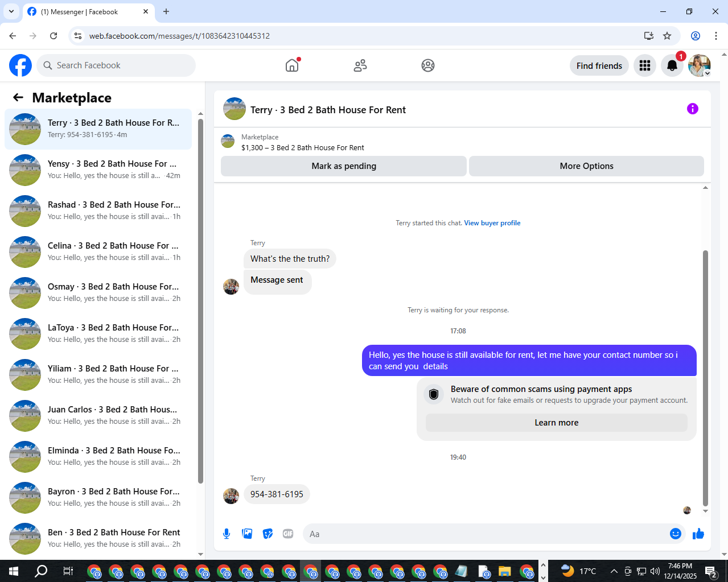Click the $1,300 listing title text
728x582 pixels.
click(x=303, y=148)
